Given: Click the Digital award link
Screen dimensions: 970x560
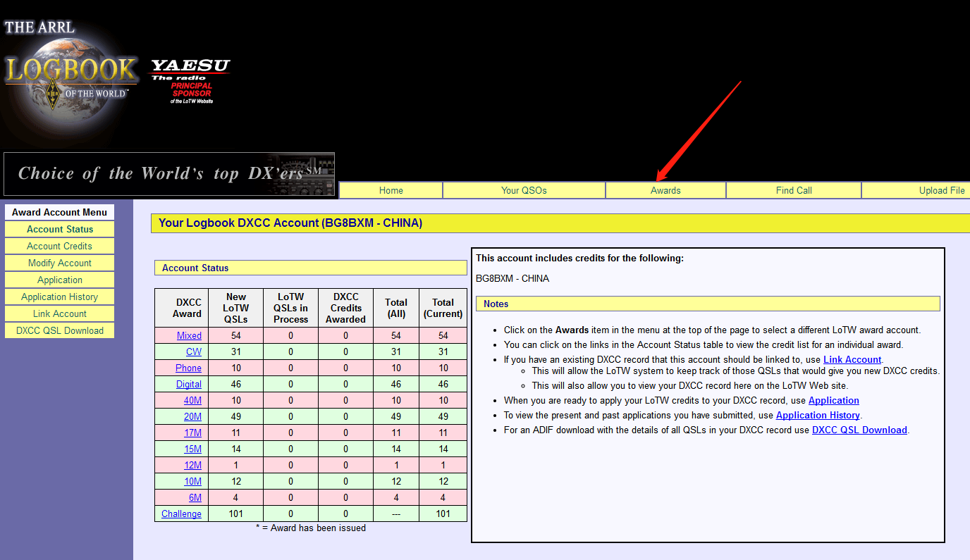Looking at the screenshot, I should click(x=189, y=385).
